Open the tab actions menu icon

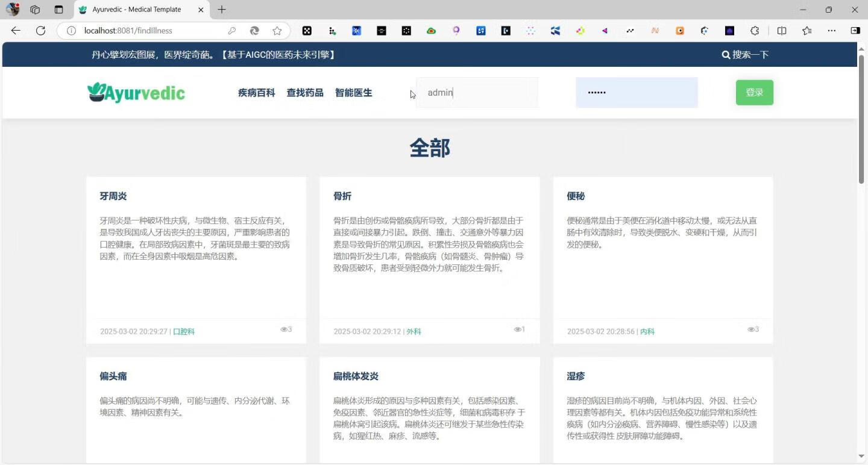[58, 10]
